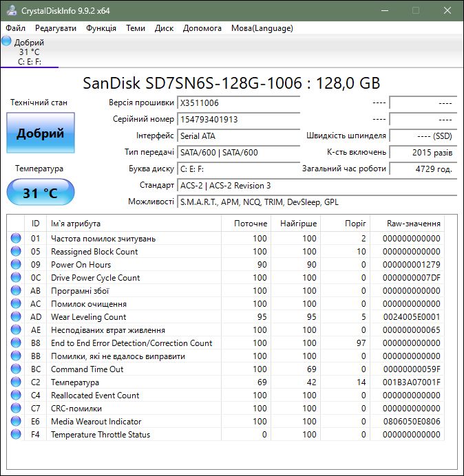Click the power on count field 2015 разів

click(423, 153)
